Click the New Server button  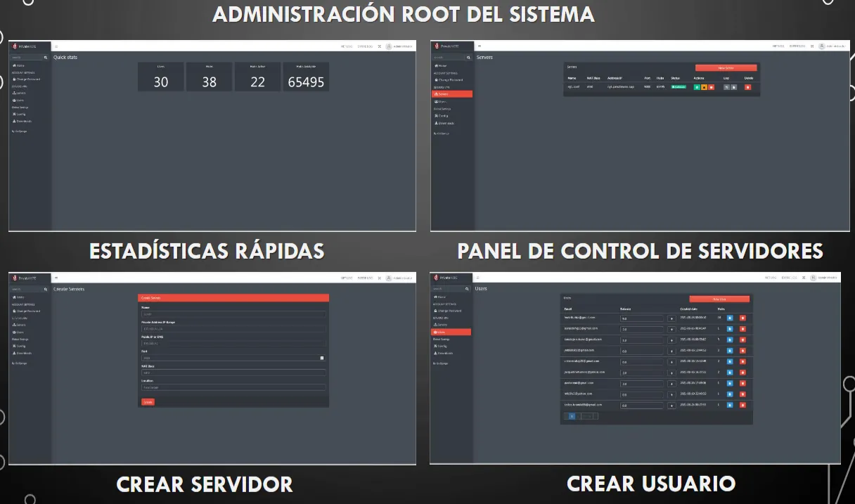coord(725,68)
